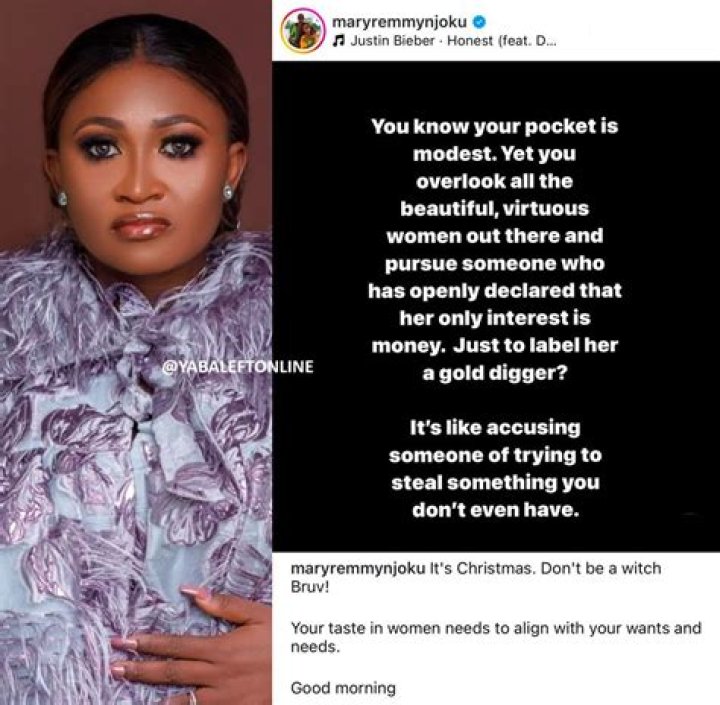The height and width of the screenshot is (705, 720).
Task: Tap the black quote post image
Action: pyautogui.click(x=496, y=306)
